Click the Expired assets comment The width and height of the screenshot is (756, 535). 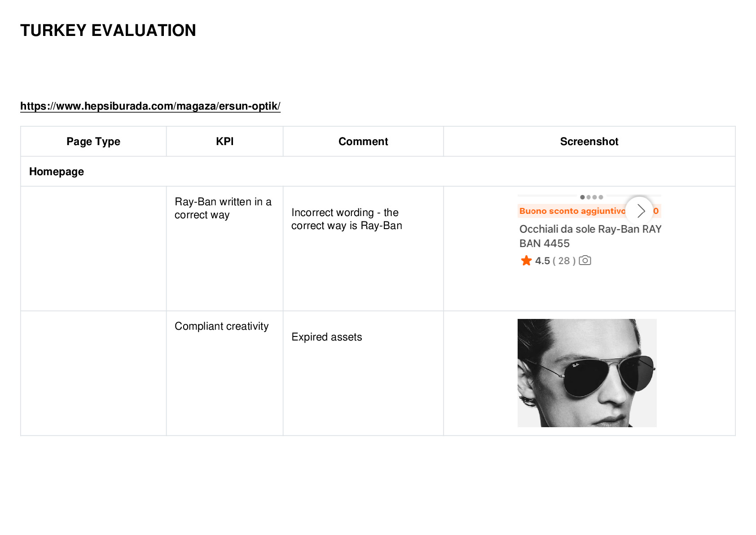pyautogui.click(x=327, y=337)
